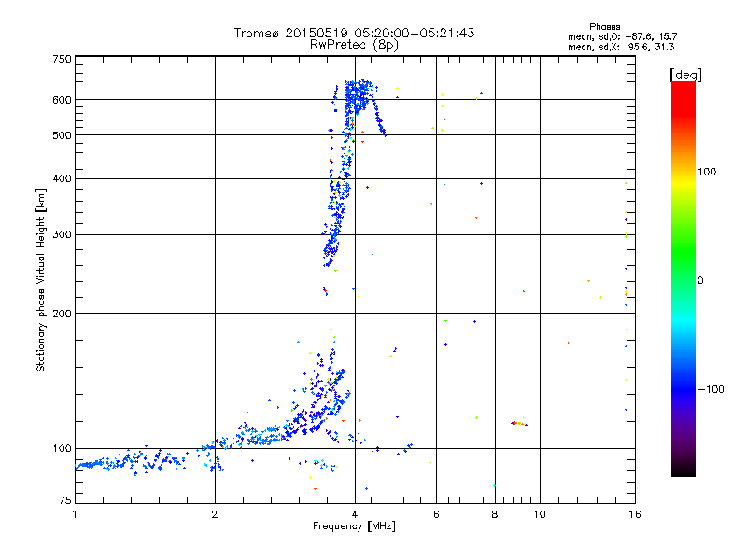
Task: Click the 'Stationary phase Virtual Height [km]' axis title
Action: click(41, 281)
